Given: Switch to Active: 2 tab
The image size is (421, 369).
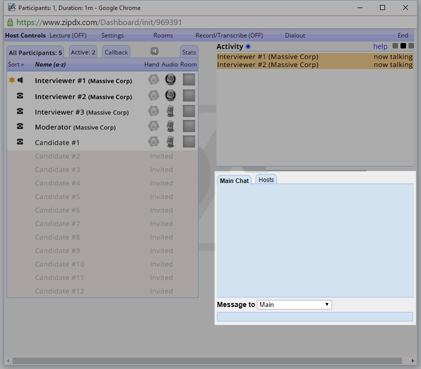Looking at the screenshot, I should (x=83, y=52).
